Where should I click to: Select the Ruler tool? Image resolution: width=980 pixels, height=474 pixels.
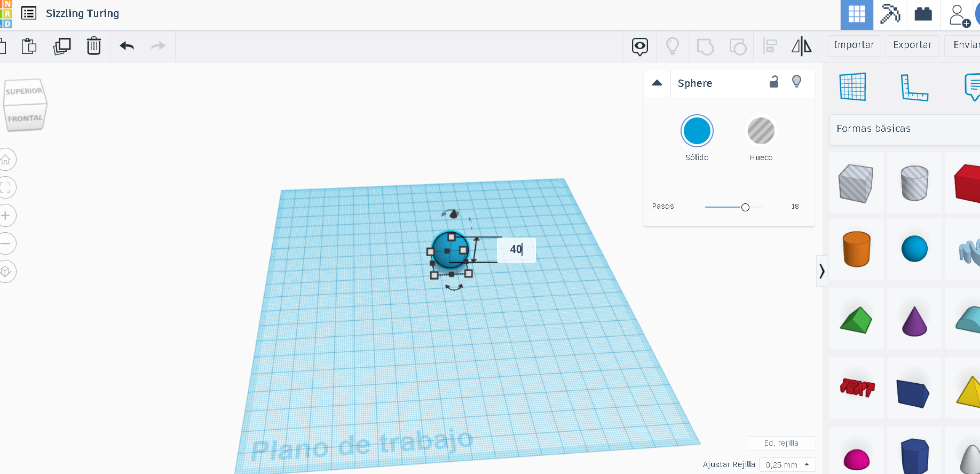click(914, 88)
